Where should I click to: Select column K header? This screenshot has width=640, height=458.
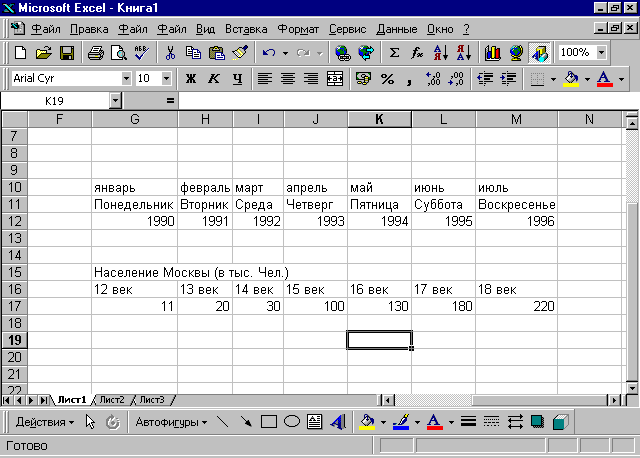[x=379, y=119]
